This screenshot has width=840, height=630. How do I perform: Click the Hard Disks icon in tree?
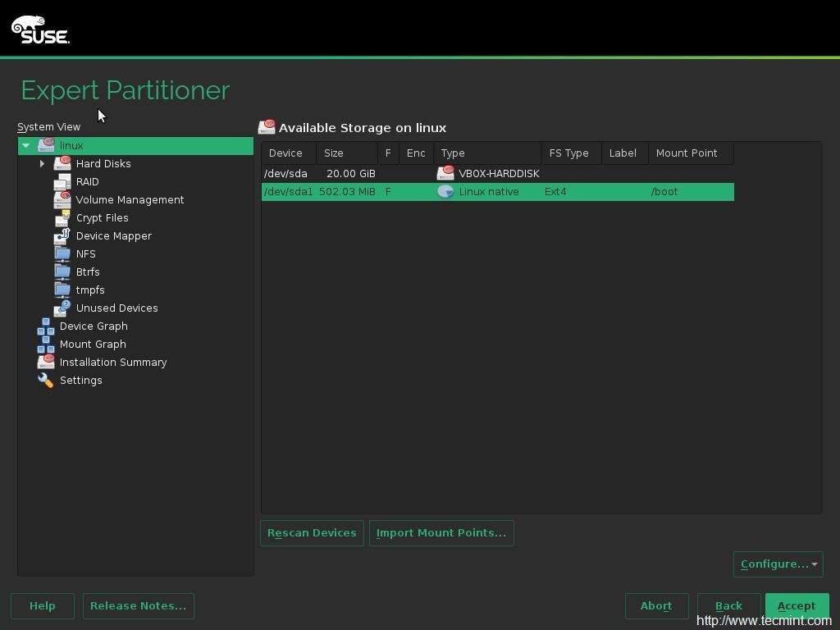62,163
